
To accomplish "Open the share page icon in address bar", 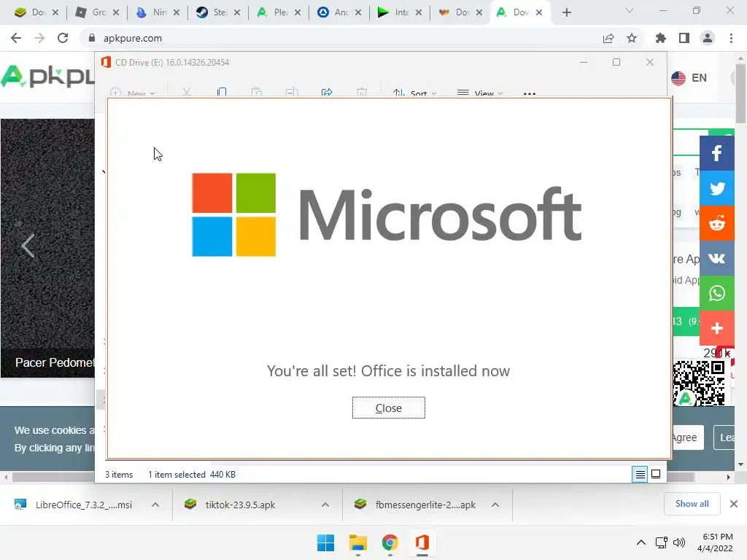I will pyautogui.click(x=608, y=38).
